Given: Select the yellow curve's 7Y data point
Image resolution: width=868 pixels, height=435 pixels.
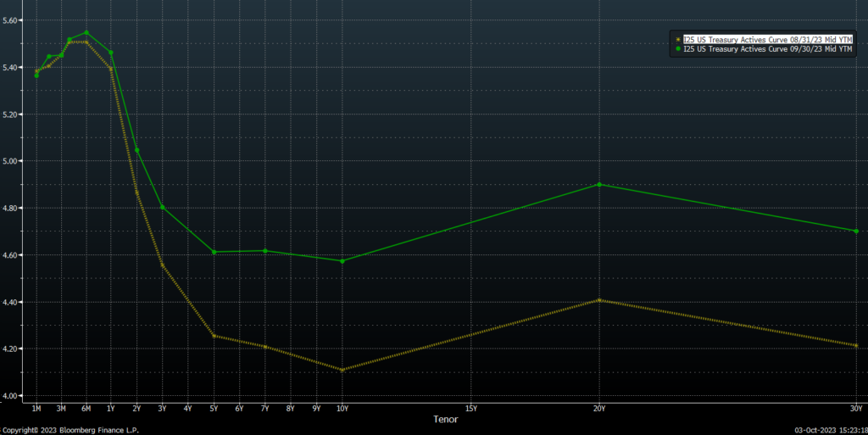Looking at the screenshot, I should coord(265,346).
